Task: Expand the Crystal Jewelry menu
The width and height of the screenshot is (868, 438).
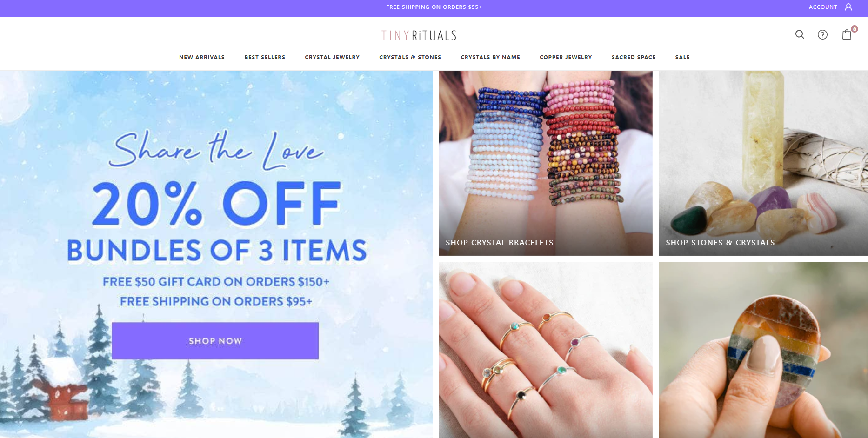Action: 332,57
